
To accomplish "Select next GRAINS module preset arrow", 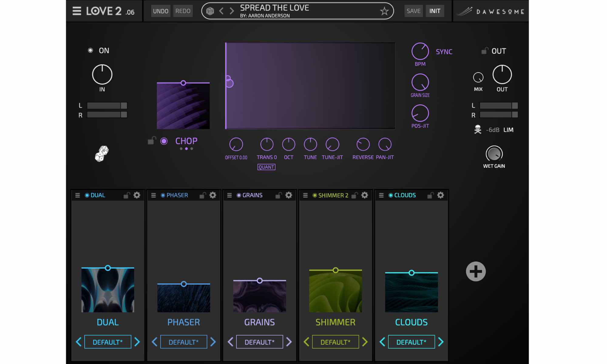I will (289, 342).
